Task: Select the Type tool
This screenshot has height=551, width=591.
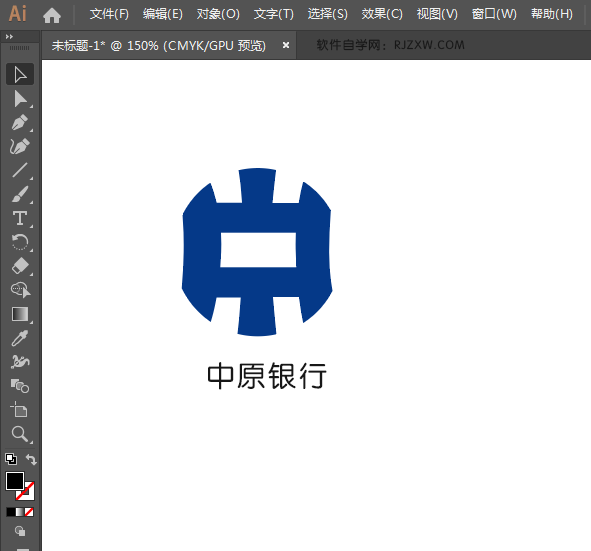Action: click(x=20, y=218)
